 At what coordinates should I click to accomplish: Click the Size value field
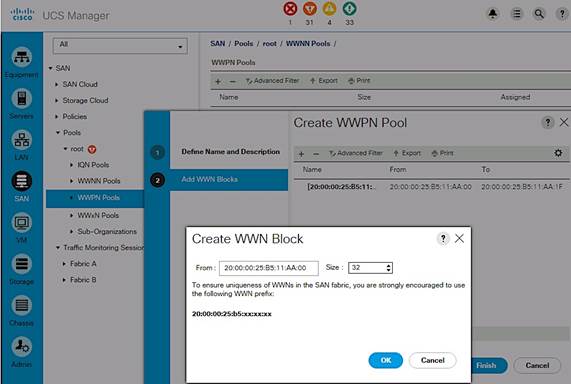pos(367,268)
